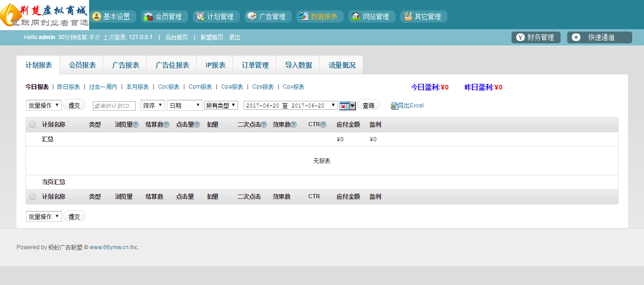Click the 查询 button
Screen dimensions: 644x285
point(369,106)
